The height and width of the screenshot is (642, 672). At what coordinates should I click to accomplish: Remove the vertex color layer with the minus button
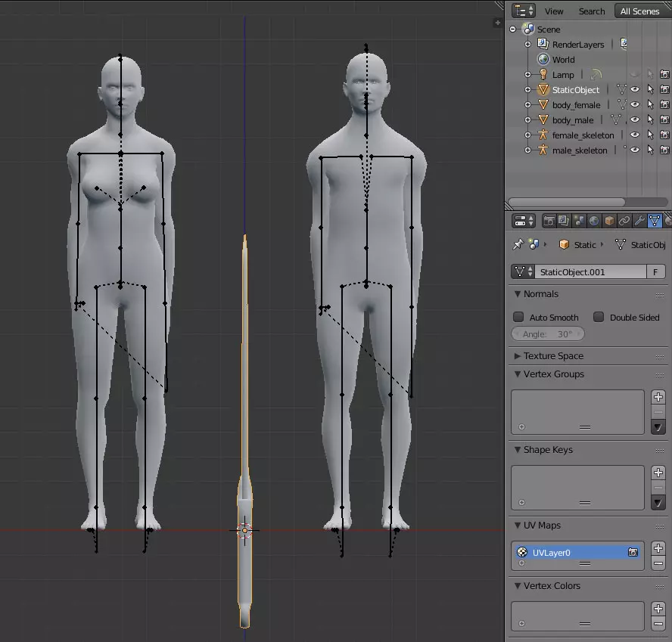click(x=658, y=624)
